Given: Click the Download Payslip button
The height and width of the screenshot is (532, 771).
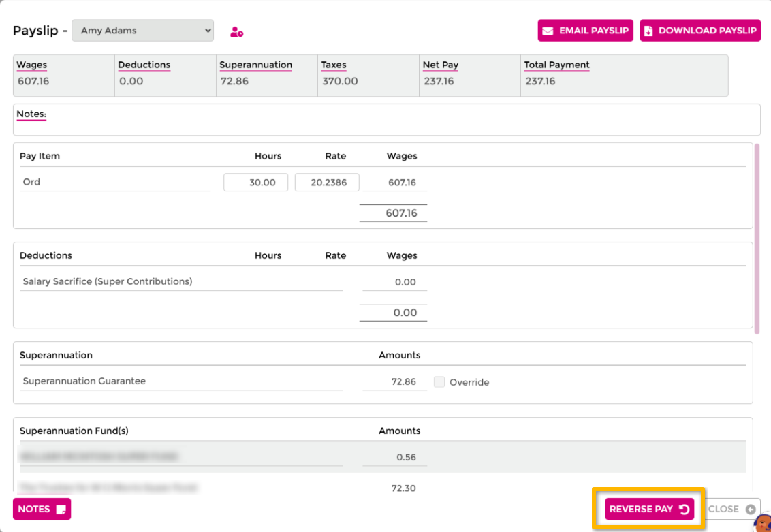Looking at the screenshot, I should (x=700, y=31).
